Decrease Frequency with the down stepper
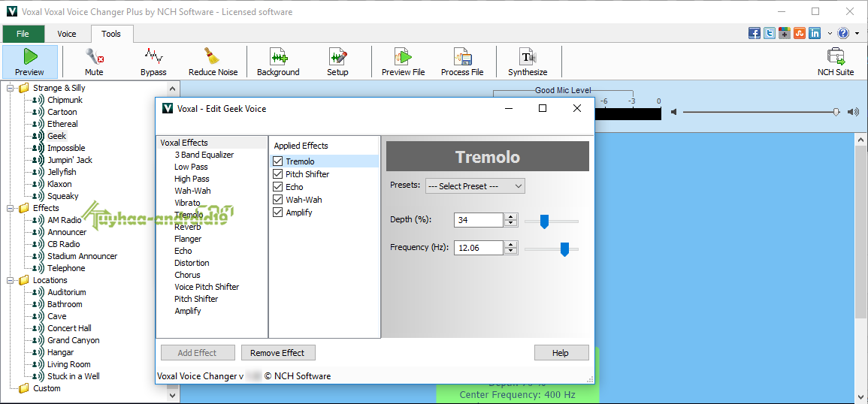 pos(511,252)
